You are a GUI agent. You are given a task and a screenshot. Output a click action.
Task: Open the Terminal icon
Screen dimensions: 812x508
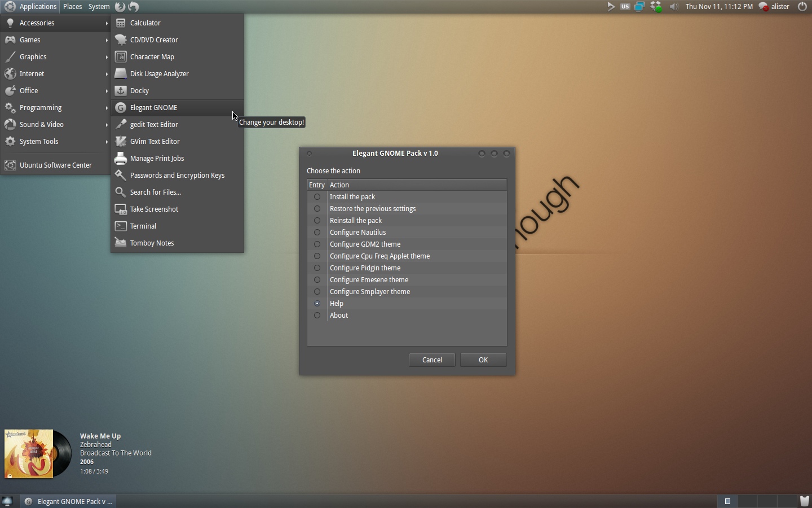[x=120, y=226]
